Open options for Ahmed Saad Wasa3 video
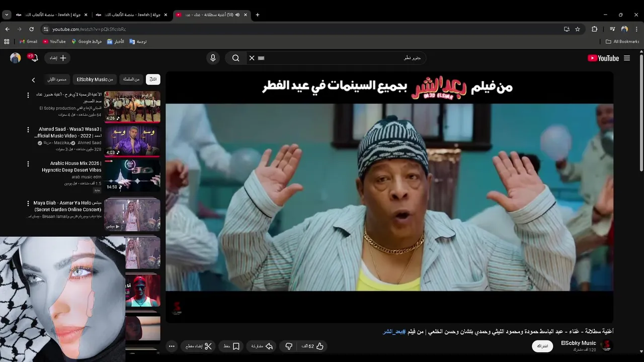 pyautogui.click(x=28, y=129)
